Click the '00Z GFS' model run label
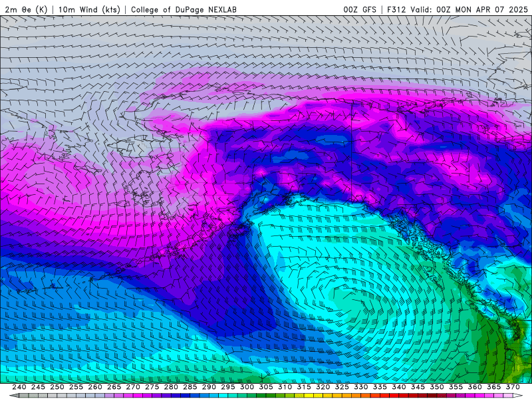 pos(360,9)
